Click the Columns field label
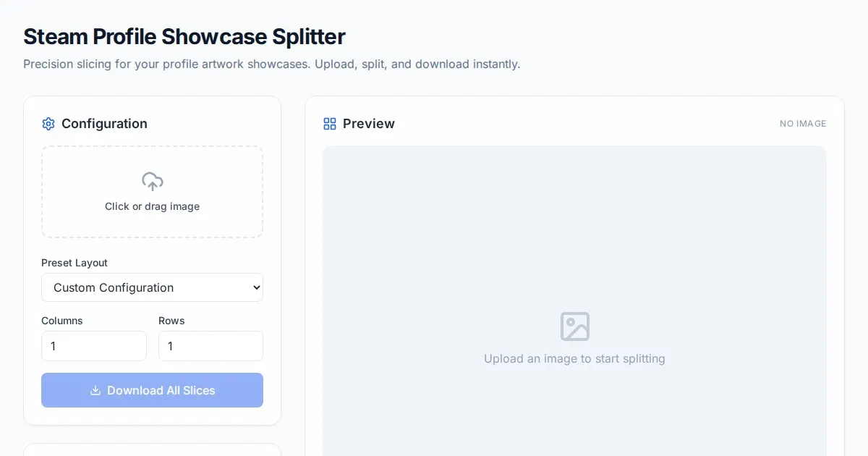This screenshot has height=456, width=868. click(x=62, y=321)
